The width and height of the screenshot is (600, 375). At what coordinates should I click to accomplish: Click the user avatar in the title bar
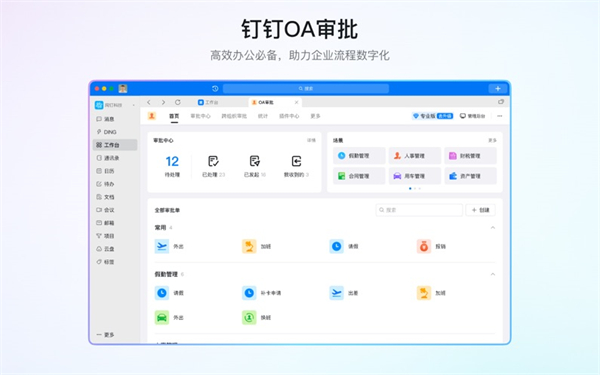click(x=123, y=88)
